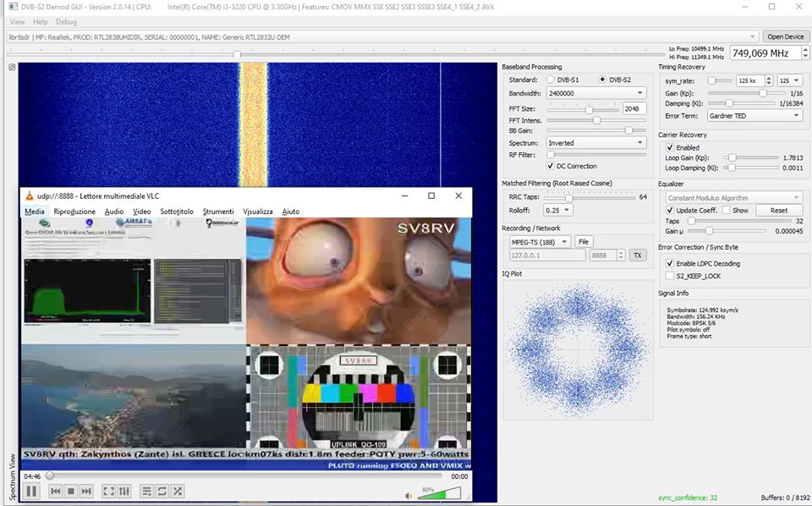This screenshot has height=506, width=812.
Task: Open the Help menu in DVB-S2 Demod
Action: (41, 22)
